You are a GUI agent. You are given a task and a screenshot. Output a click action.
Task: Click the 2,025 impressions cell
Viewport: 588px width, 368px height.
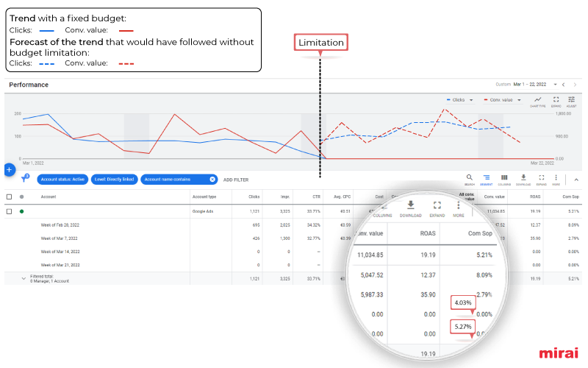click(285, 225)
